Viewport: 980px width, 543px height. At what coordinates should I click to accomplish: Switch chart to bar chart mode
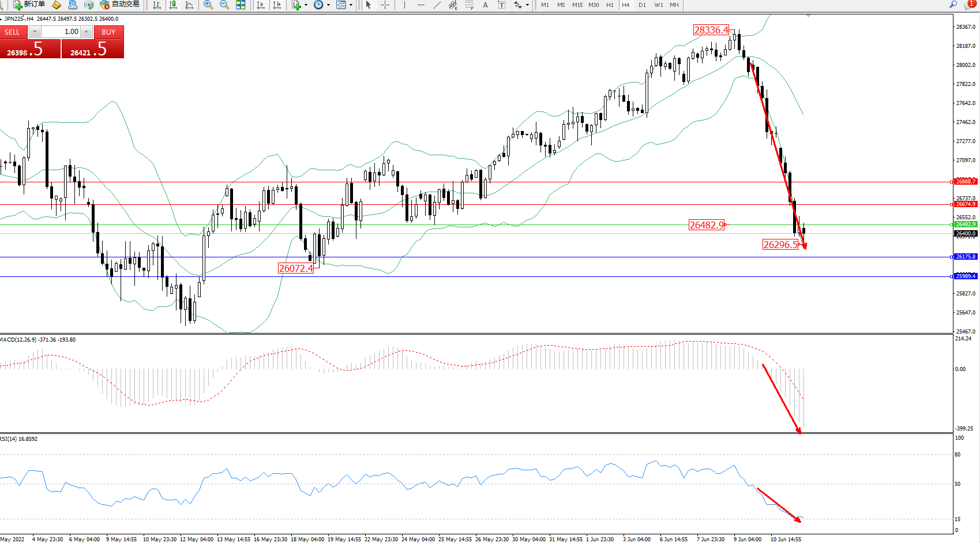[x=156, y=5]
